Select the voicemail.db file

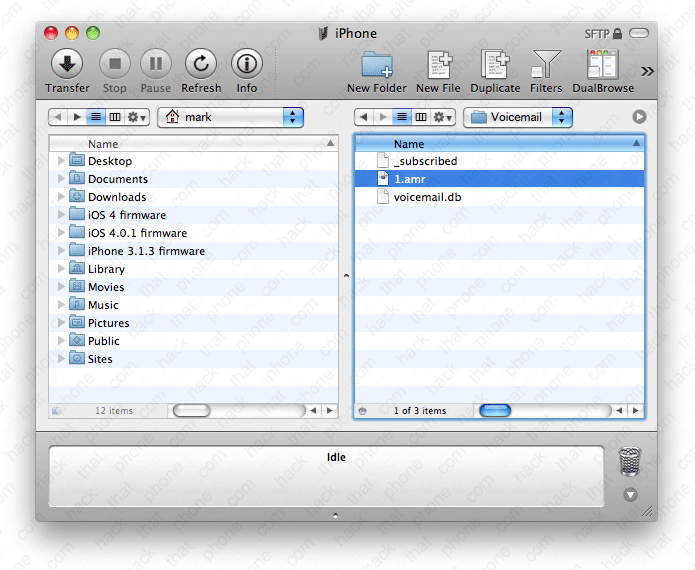426,197
